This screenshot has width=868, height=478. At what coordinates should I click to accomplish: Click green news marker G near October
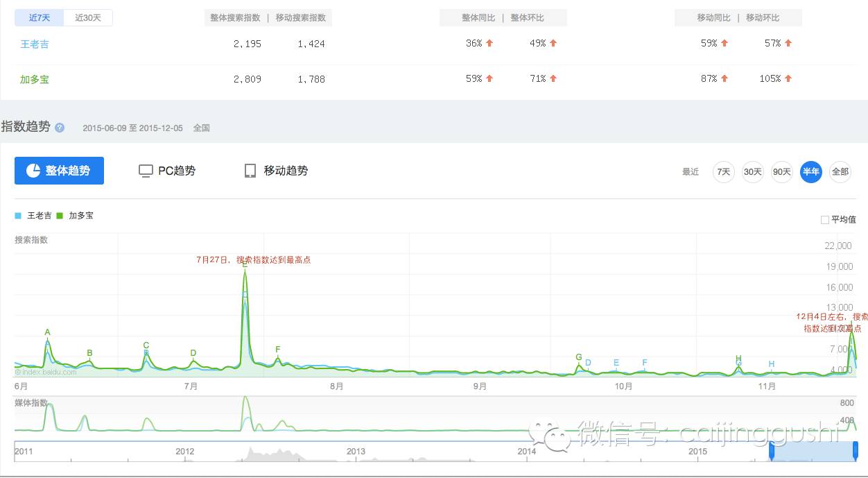pos(579,357)
